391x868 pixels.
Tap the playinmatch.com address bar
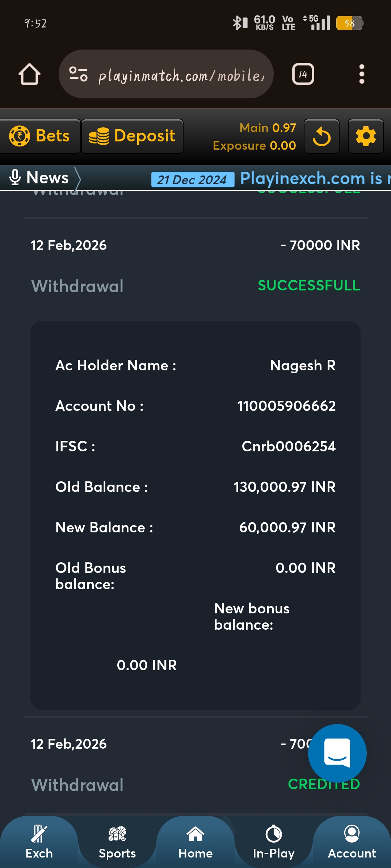[181, 75]
